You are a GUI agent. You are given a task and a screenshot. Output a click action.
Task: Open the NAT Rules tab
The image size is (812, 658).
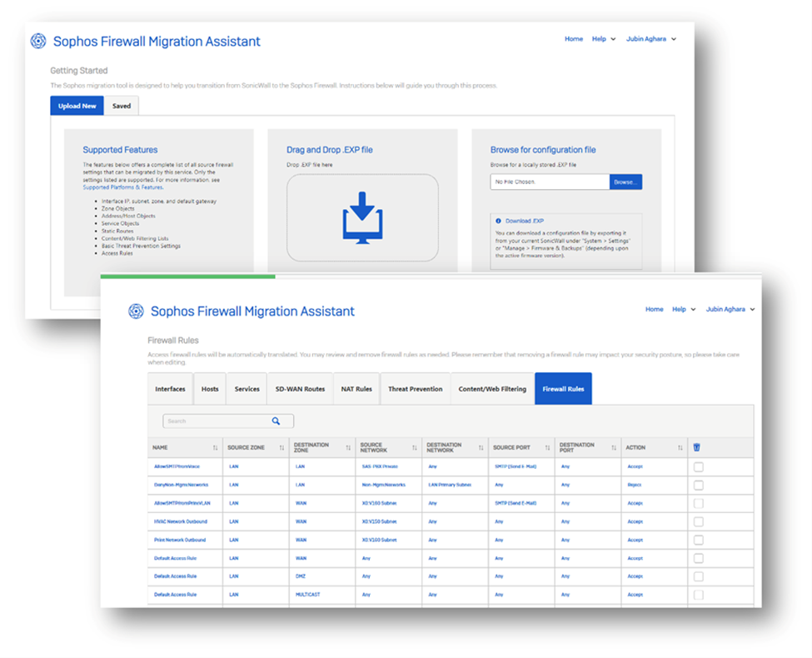356,388
